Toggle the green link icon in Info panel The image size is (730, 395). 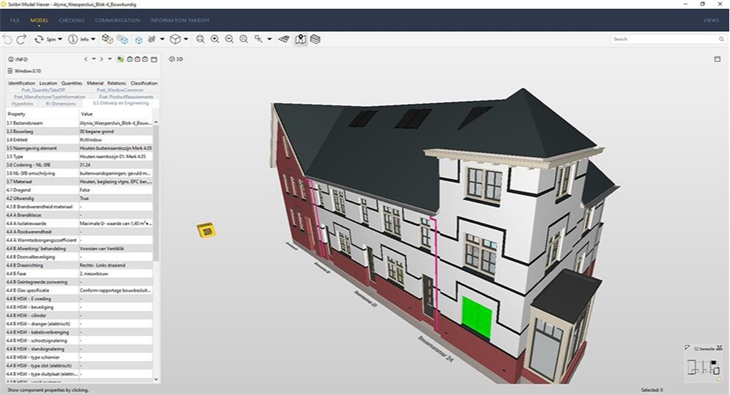coord(121,59)
